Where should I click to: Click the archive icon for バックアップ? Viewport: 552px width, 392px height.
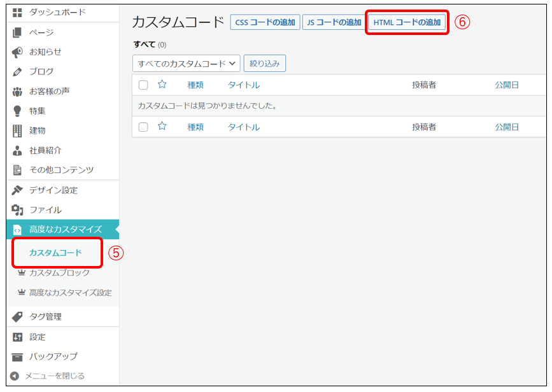click(17, 357)
